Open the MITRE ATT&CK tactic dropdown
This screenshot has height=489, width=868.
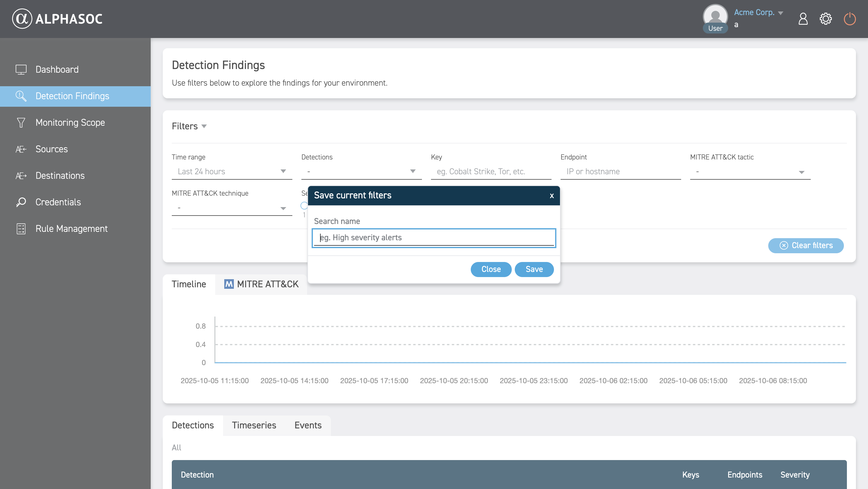tap(750, 172)
